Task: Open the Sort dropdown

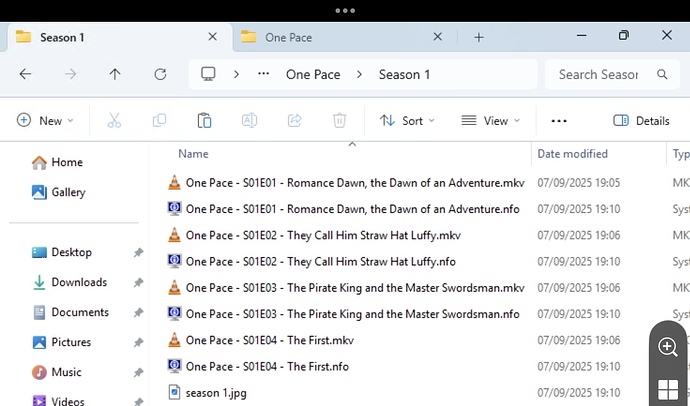Action: click(x=407, y=121)
